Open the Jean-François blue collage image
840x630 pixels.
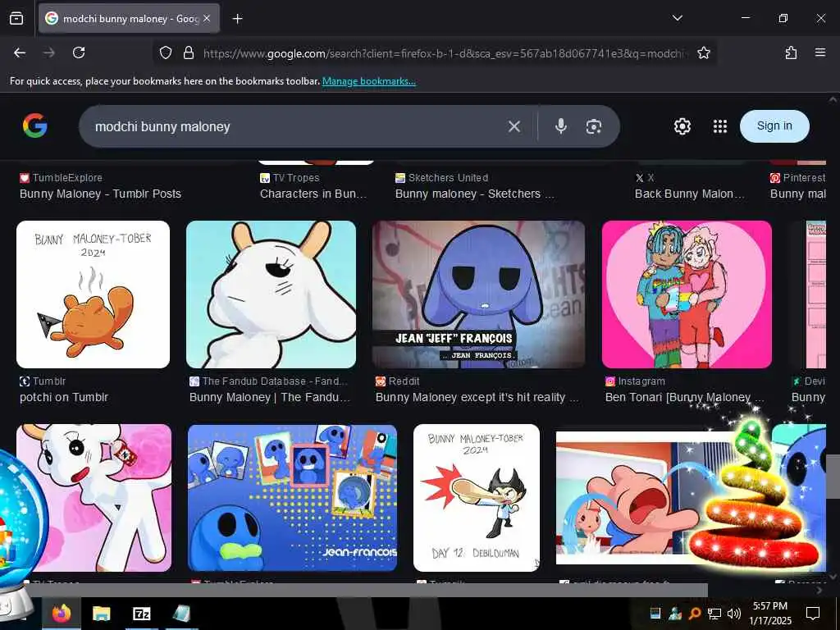coord(293,498)
